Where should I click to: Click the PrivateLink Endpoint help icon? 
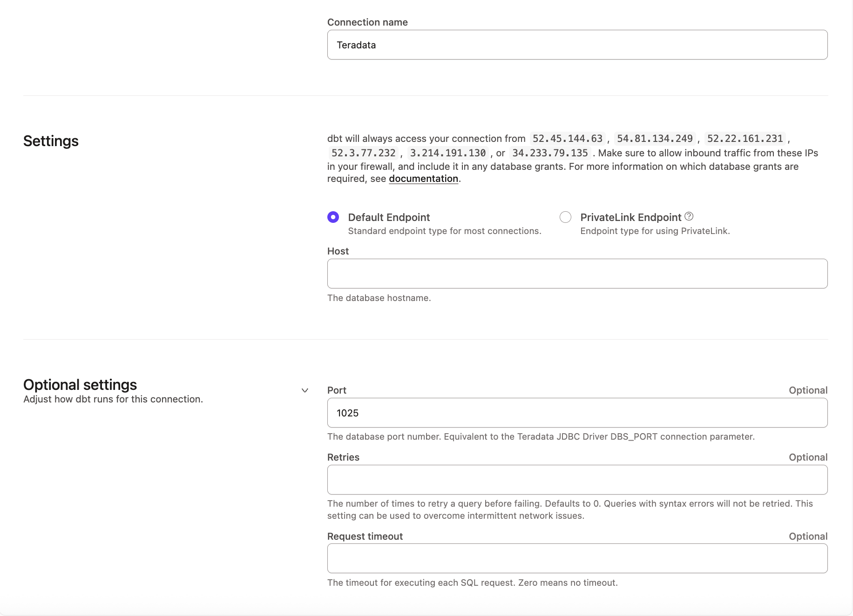click(x=689, y=216)
